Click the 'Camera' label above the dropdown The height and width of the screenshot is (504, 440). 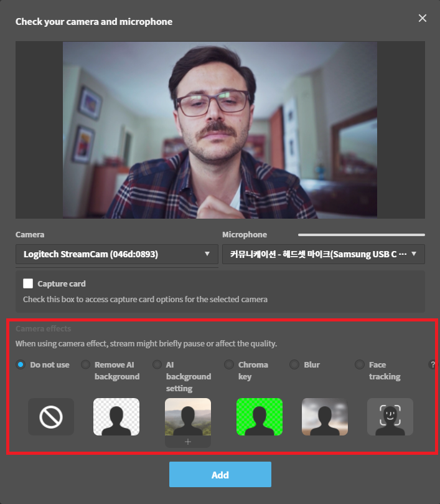[30, 235]
